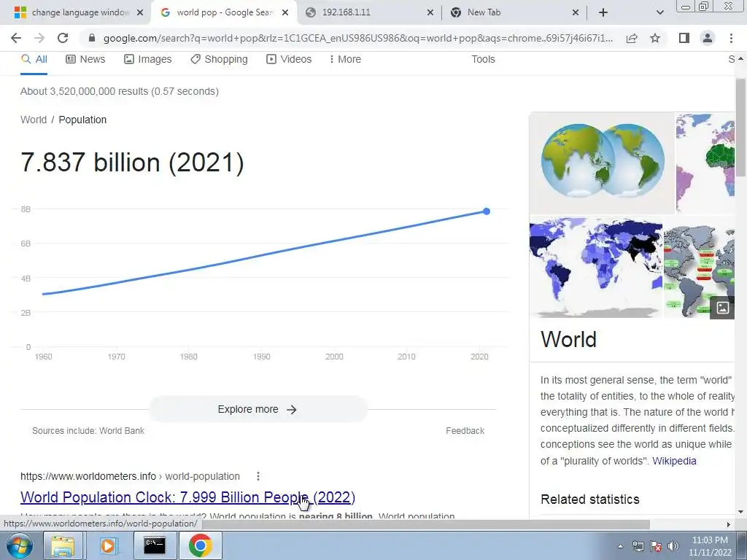Expand the More search filters menu
Screen dimensions: 747x560
[x=345, y=60]
